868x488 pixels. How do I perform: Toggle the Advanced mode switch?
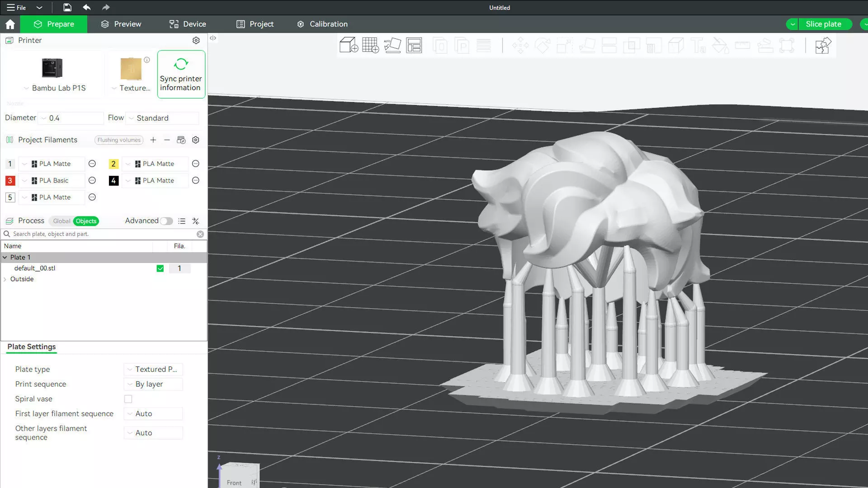(x=166, y=221)
